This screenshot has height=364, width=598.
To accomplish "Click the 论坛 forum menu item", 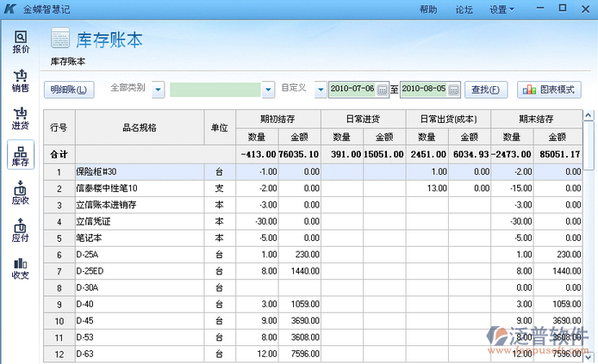I will pos(464,9).
